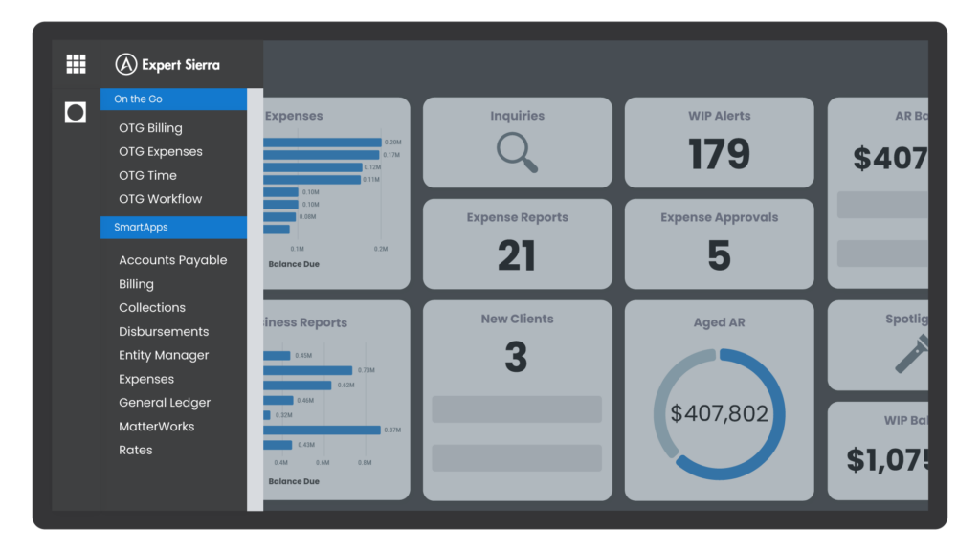Open the Business Reports bar chart tile
The height and width of the screenshot is (551, 980).
tap(335, 397)
